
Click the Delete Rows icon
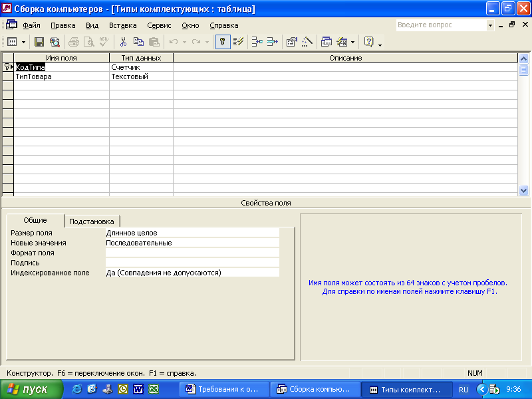[x=273, y=42]
